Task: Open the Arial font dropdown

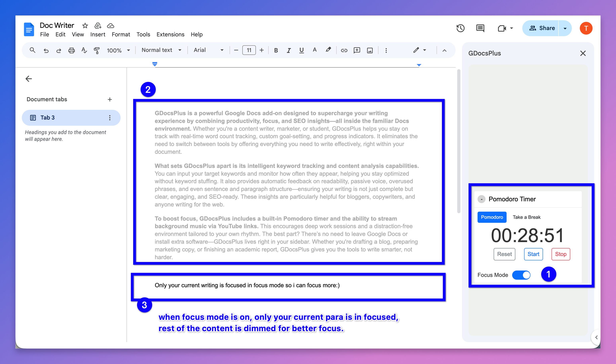Action: pyautogui.click(x=208, y=50)
